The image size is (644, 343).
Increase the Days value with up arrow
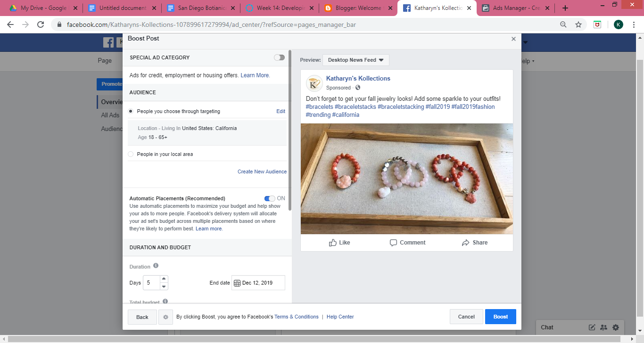[164, 279]
